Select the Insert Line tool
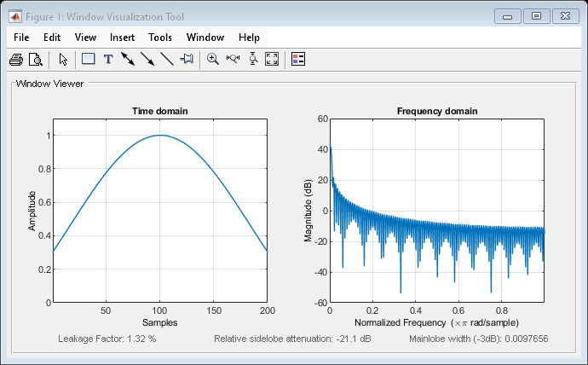588x365 pixels. [x=167, y=60]
